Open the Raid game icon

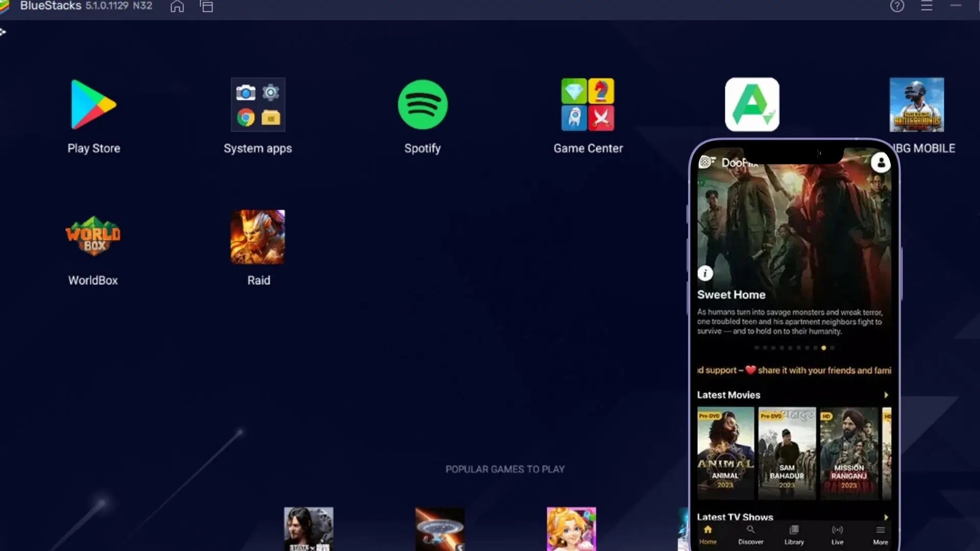258,237
